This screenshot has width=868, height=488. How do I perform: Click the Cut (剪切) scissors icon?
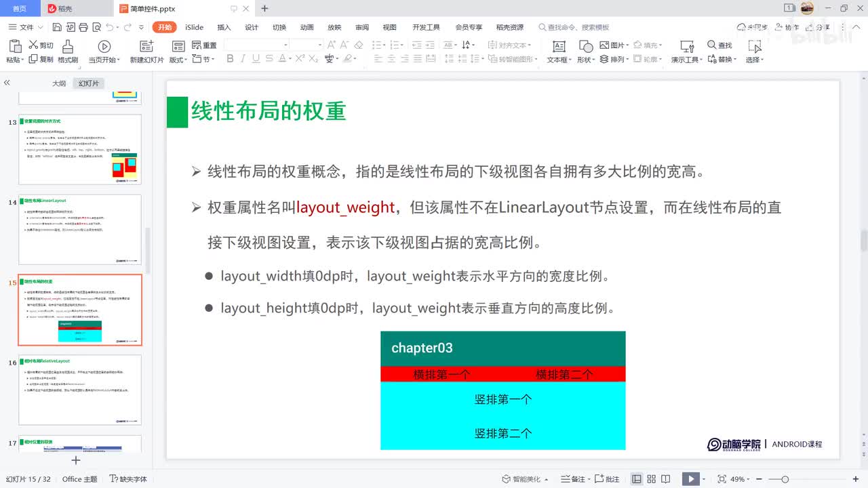point(33,45)
